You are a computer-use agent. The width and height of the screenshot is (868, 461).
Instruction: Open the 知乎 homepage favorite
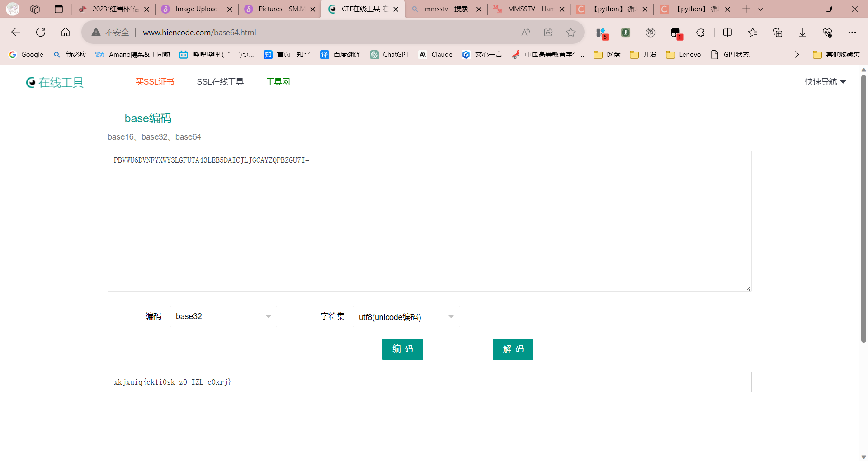click(x=287, y=54)
